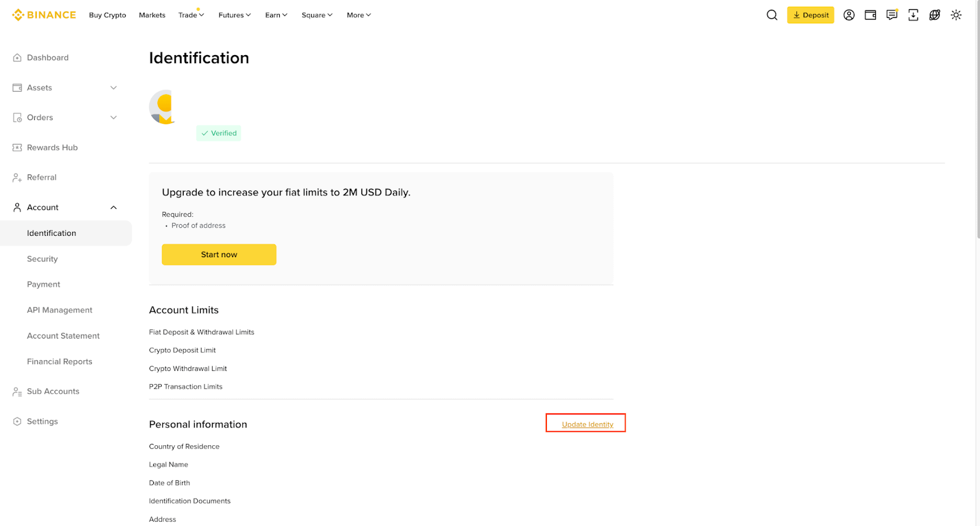Open the chat messages icon
The height and width of the screenshot is (526, 980).
point(892,15)
